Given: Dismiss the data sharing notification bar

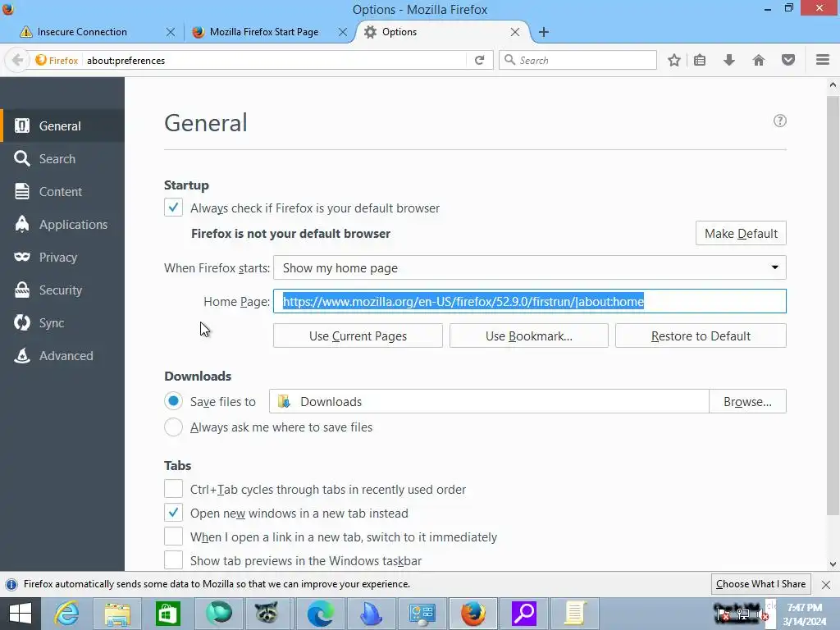Looking at the screenshot, I should [826, 584].
